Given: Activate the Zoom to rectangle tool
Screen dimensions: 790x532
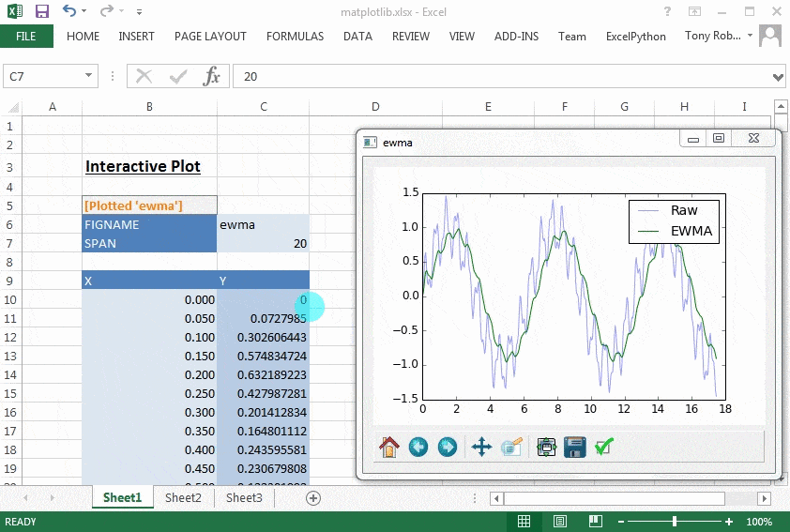Looking at the screenshot, I should coord(511,447).
